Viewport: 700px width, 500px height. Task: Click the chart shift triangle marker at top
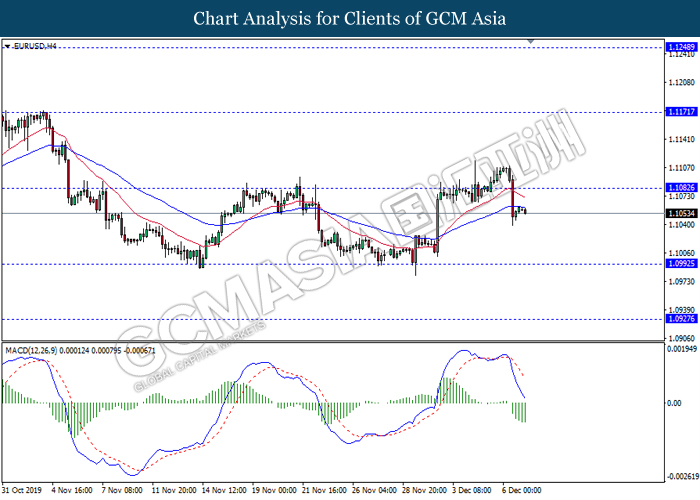[x=530, y=42]
